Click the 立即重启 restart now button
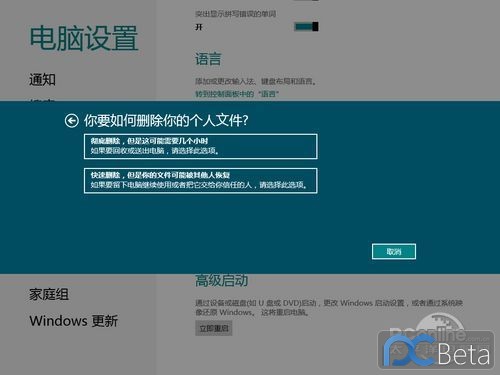 (214, 328)
